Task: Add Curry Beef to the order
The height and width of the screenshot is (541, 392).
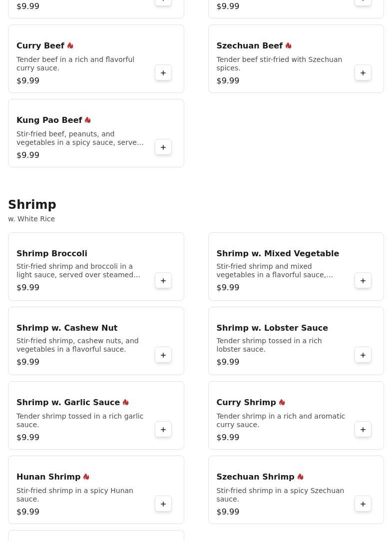Action: click(163, 73)
